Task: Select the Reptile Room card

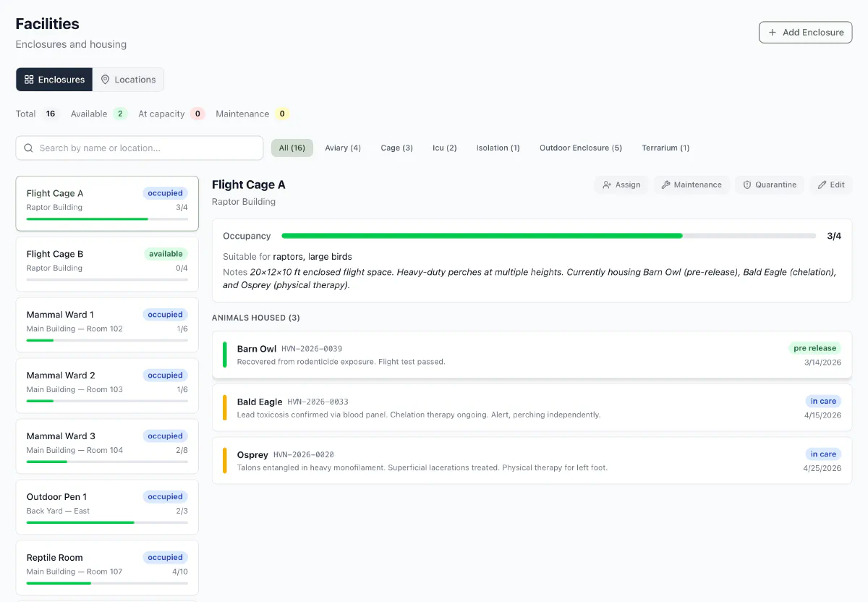Action: 107,568
